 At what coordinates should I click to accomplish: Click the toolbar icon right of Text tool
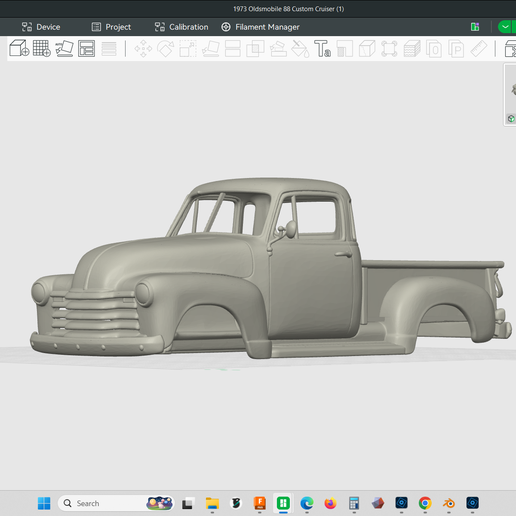point(345,49)
